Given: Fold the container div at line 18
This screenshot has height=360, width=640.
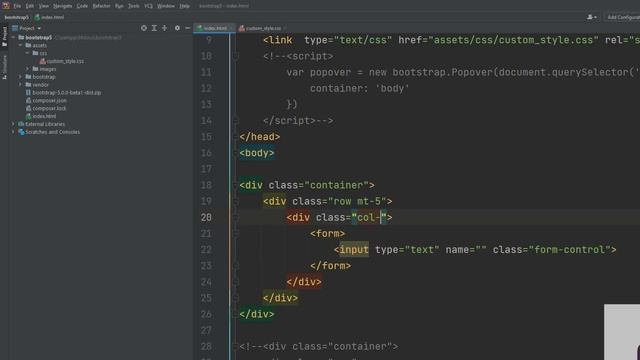Looking at the screenshot, I should tap(236, 185).
